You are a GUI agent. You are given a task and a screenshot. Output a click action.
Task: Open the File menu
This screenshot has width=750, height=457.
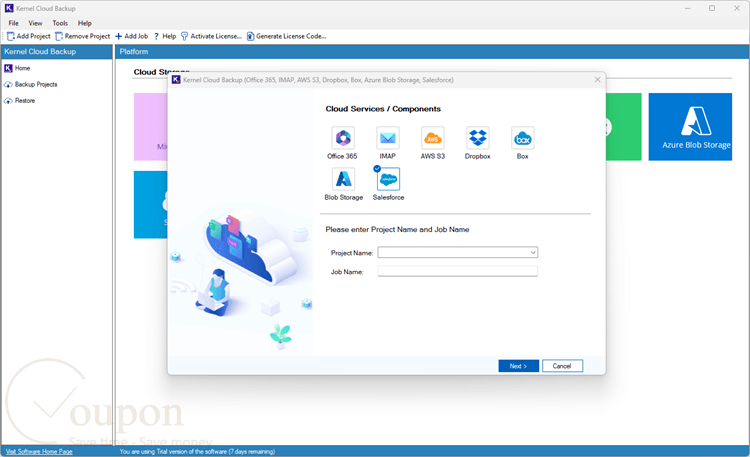[13, 23]
